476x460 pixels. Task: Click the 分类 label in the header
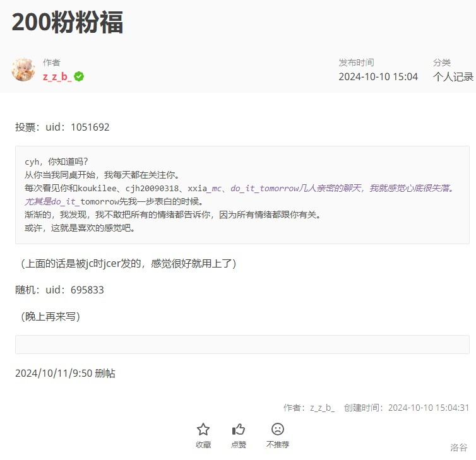442,62
